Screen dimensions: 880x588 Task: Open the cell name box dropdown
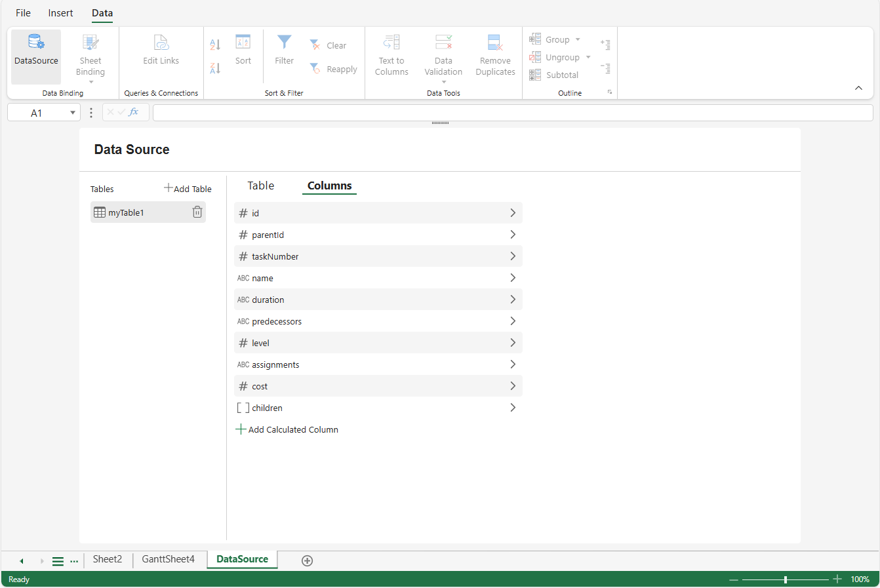(x=72, y=113)
